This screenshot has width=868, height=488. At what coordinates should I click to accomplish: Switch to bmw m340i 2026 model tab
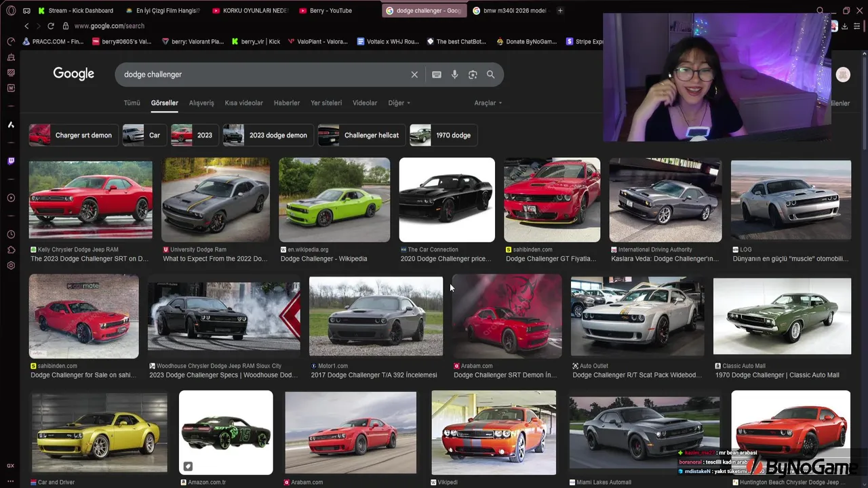[x=509, y=11]
